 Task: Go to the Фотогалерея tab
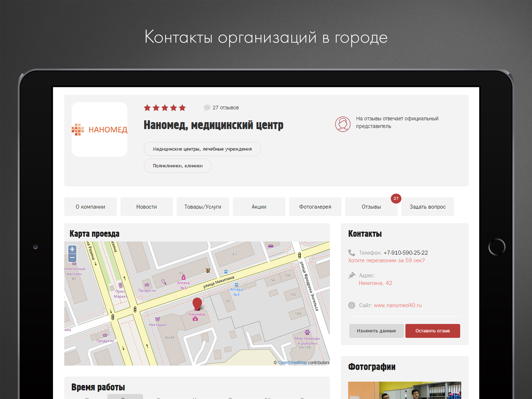click(315, 207)
